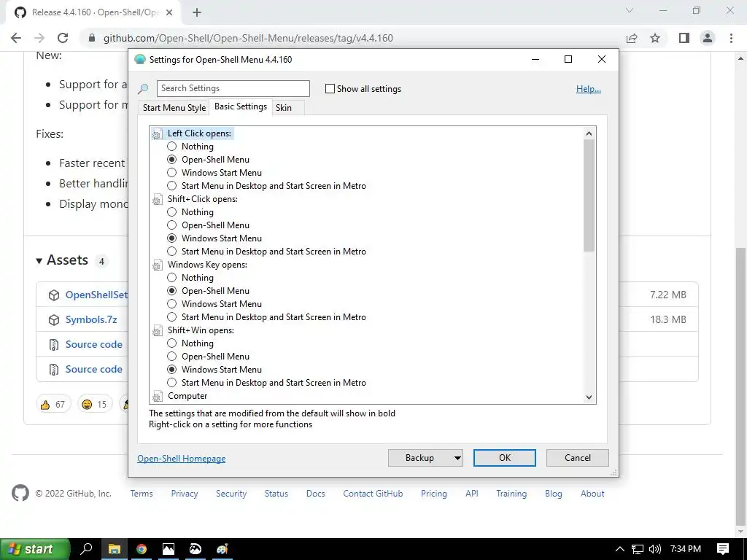Image resolution: width=747 pixels, height=560 pixels.
Task: Click the thumbs up reaction with 67
Action: pyautogui.click(x=53, y=404)
